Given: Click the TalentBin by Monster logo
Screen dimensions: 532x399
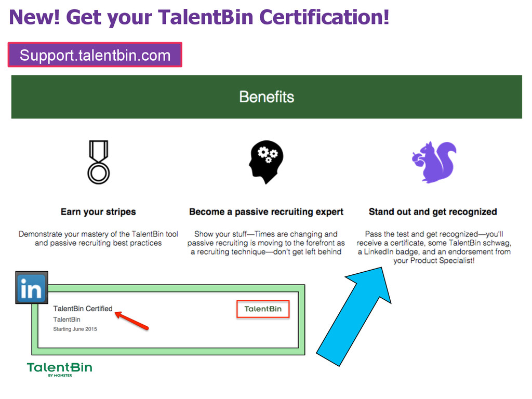Looking at the screenshot, I should click(x=59, y=369).
